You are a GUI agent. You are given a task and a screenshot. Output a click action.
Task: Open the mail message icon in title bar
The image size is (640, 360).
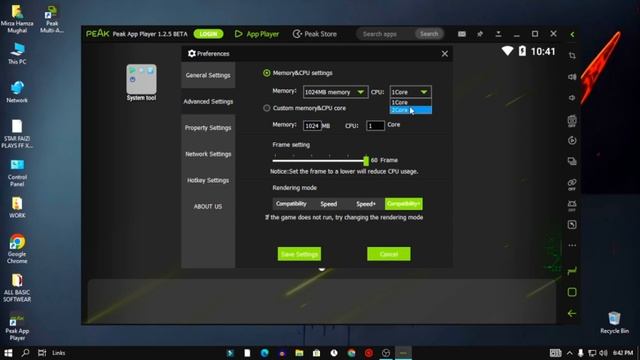click(x=462, y=34)
